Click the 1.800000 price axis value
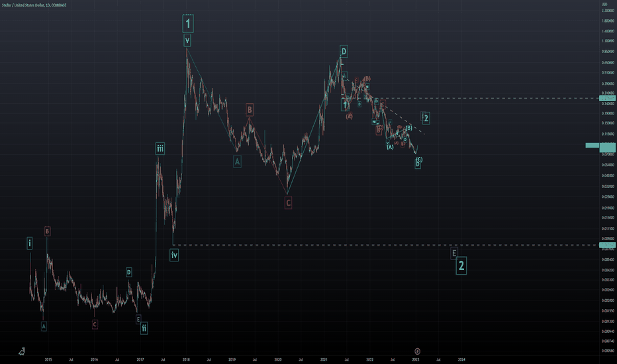 [608, 21]
